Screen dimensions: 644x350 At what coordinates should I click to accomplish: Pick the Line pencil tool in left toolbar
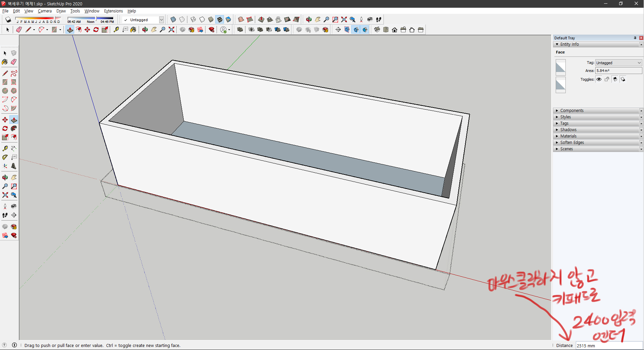5,73
